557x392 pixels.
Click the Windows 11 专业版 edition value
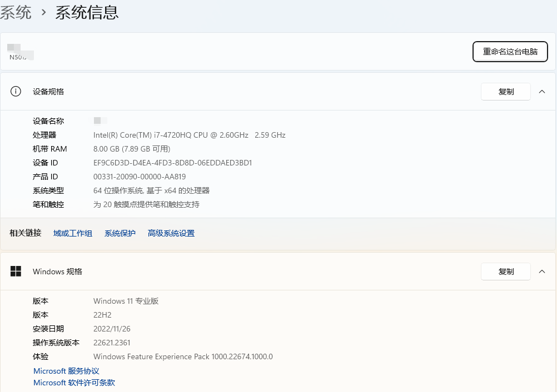pyautogui.click(x=126, y=301)
